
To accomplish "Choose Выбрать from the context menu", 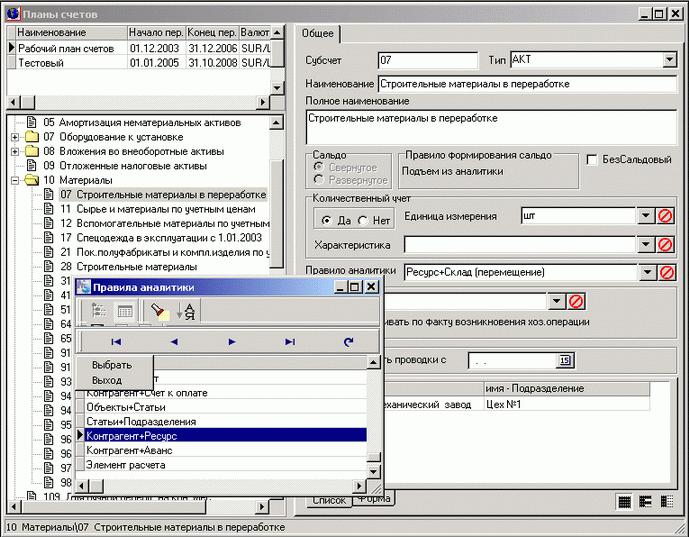I will pos(112,365).
